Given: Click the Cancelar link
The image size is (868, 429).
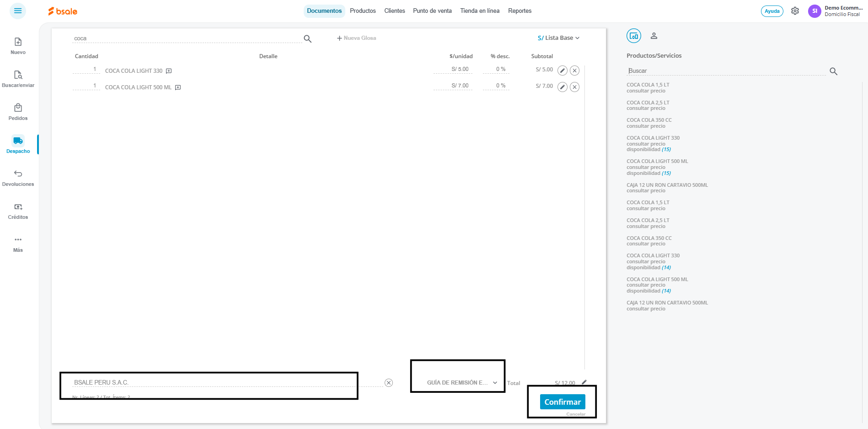Looking at the screenshot, I should pos(576,414).
